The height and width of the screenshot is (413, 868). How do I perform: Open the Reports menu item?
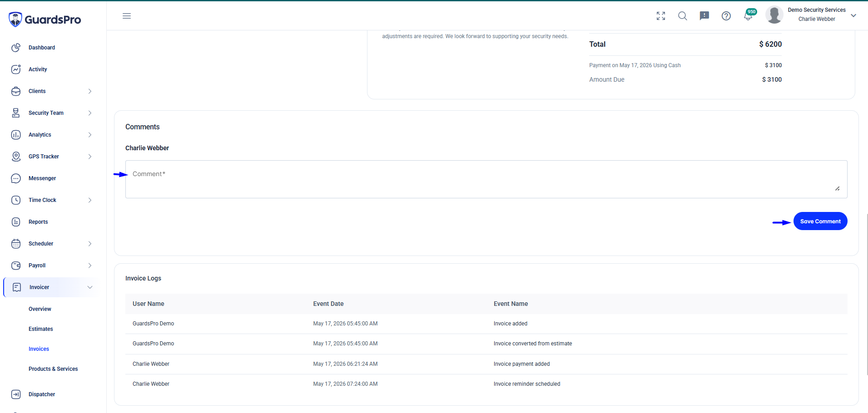[x=38, y=222]
